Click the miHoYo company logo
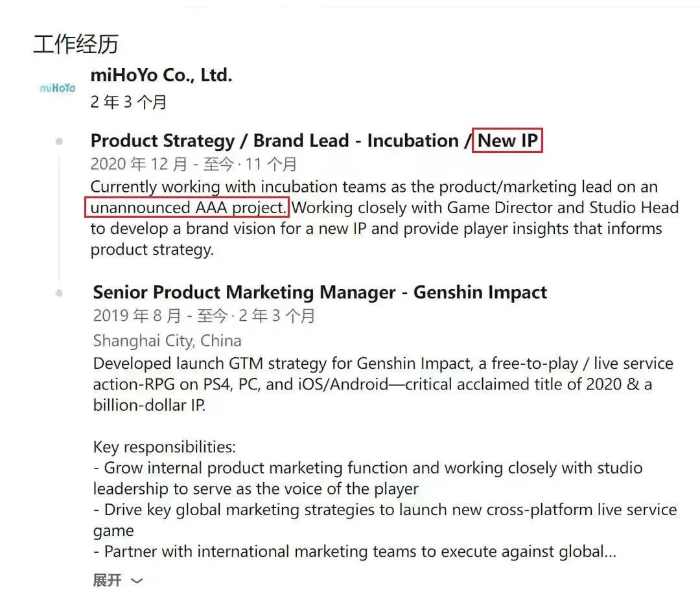Image resolution: width=700 pixels, height=591 pixels. 58,88
